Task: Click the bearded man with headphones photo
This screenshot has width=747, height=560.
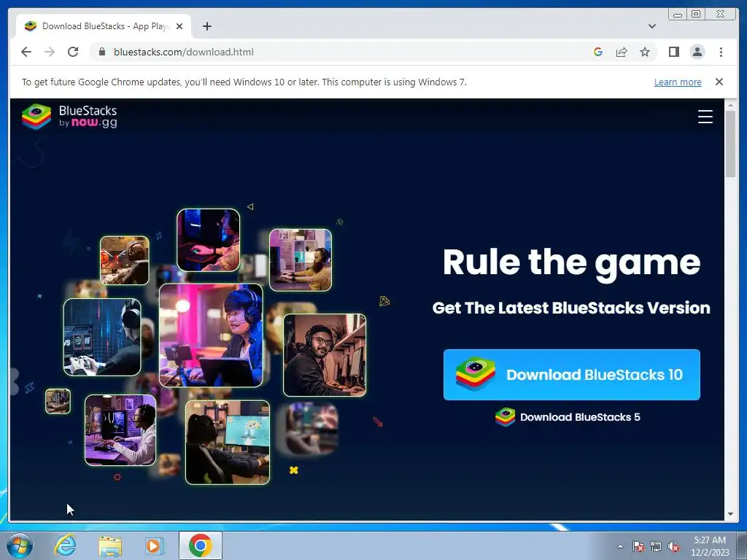Action: pos(325,355)
